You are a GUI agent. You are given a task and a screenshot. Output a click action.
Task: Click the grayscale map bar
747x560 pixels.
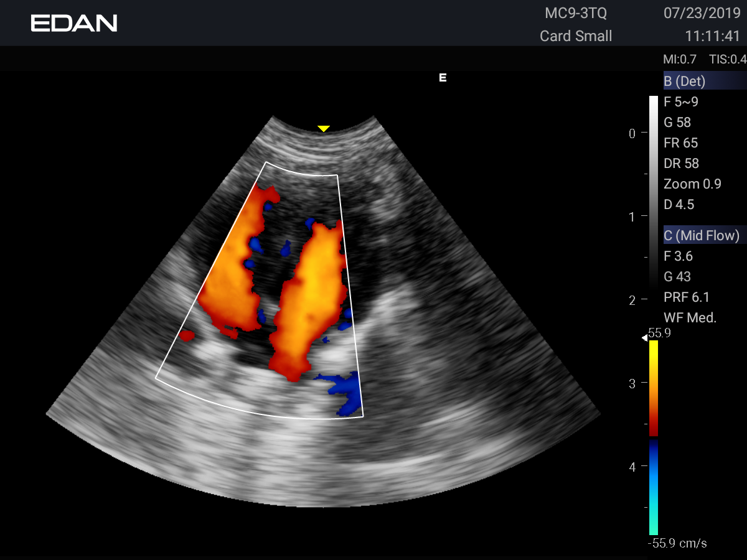tap(653, 187)
